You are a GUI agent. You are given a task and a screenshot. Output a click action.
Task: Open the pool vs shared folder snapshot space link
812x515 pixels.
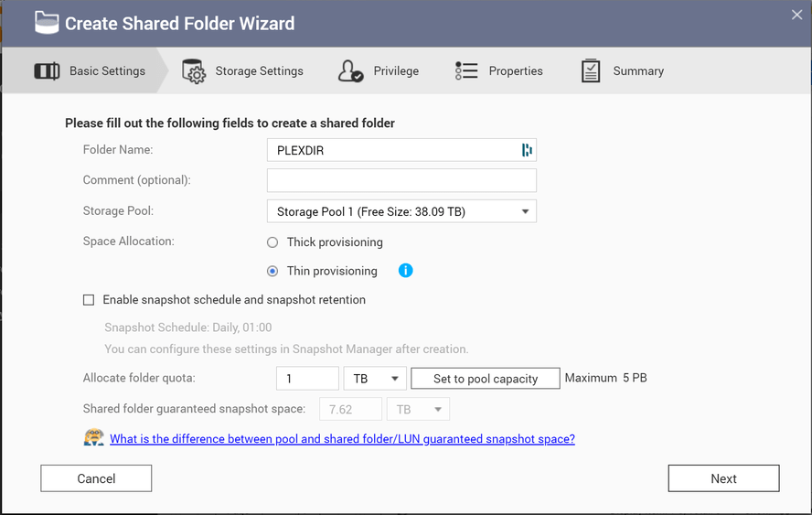coord(342,439)
